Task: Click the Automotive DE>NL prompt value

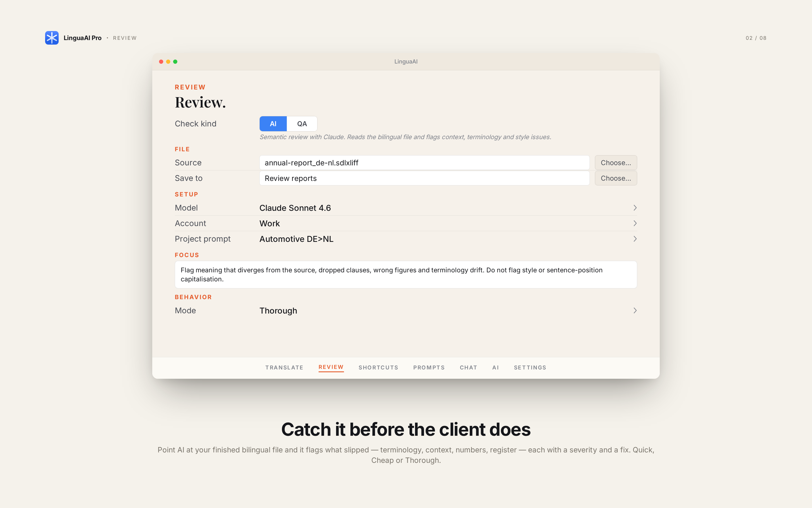Action: click(x=296, y=239)
